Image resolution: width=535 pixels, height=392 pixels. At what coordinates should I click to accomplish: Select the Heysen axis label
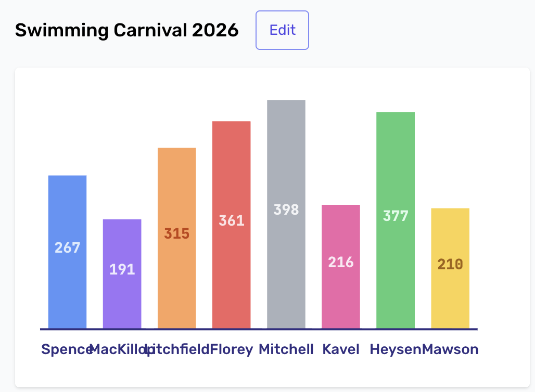(x=395, y=349)
